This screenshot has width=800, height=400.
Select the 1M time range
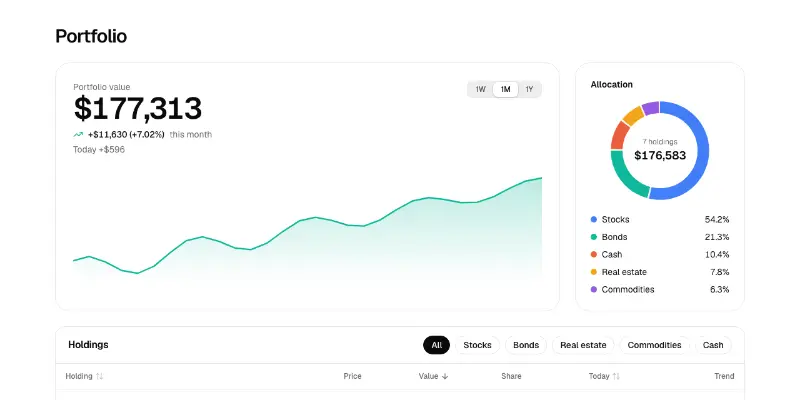505,89
